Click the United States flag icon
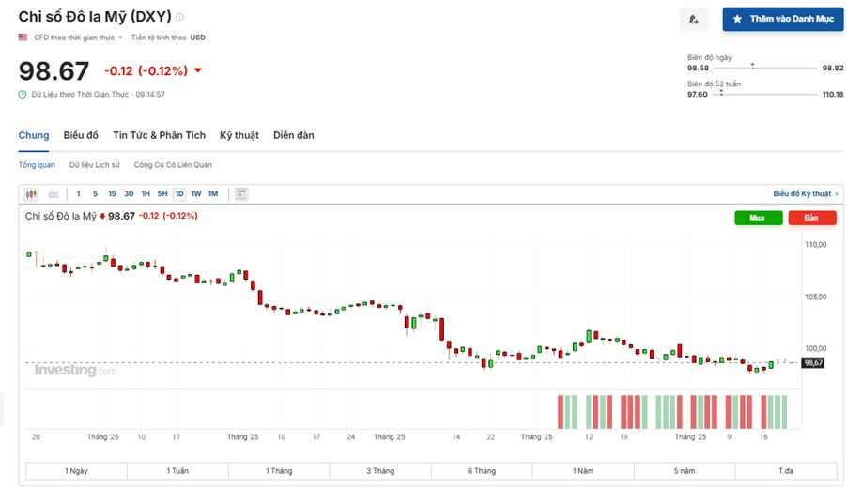 (23, 38)
